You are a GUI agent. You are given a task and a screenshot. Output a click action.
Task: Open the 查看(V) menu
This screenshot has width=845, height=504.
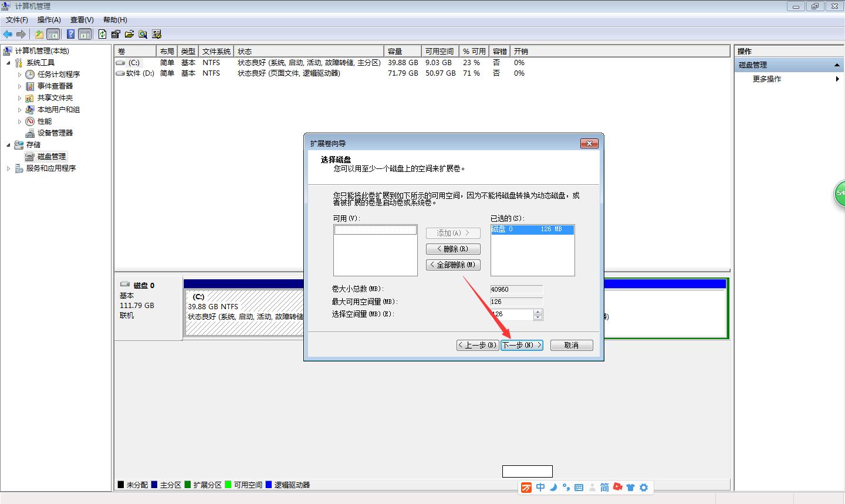click(82, 20)
